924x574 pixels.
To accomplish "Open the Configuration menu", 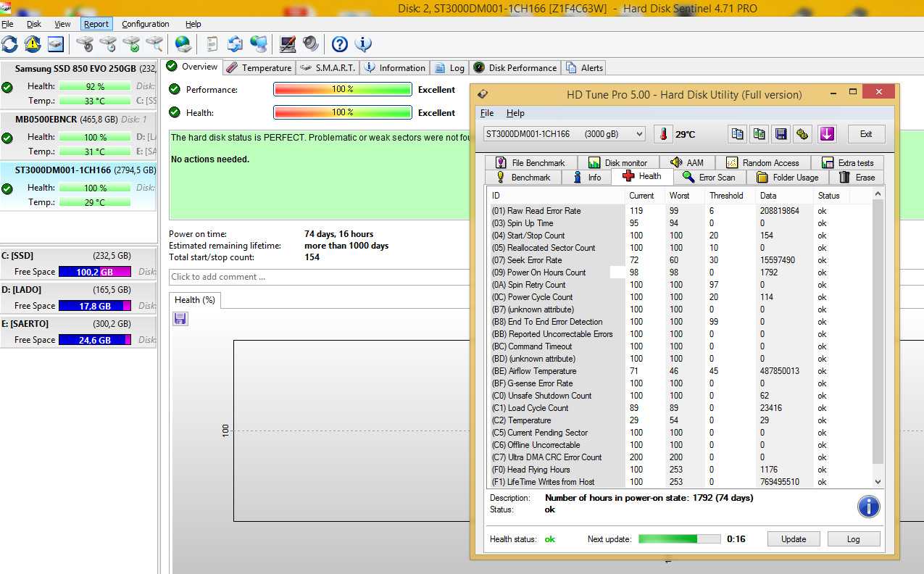I will [x=145, y=24].
